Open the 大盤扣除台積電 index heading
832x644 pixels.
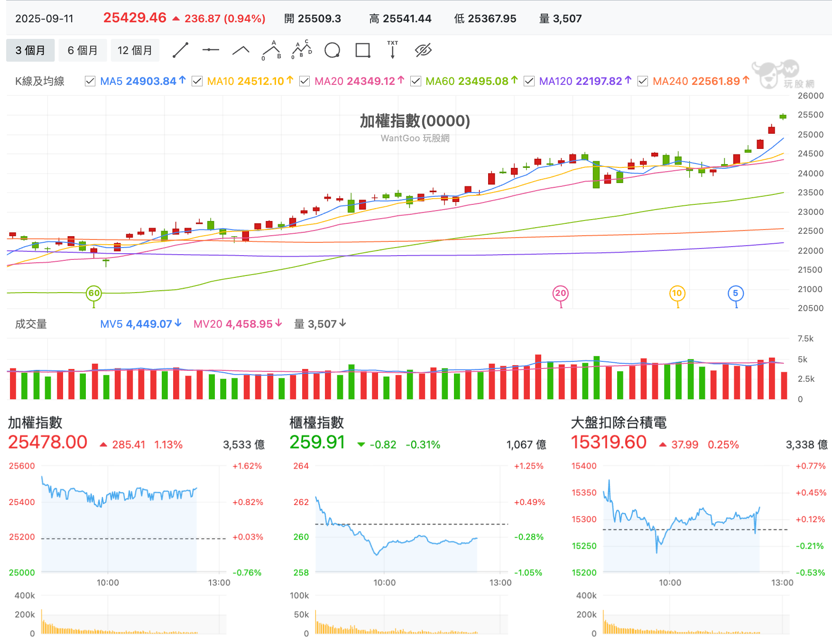point(619,423)
